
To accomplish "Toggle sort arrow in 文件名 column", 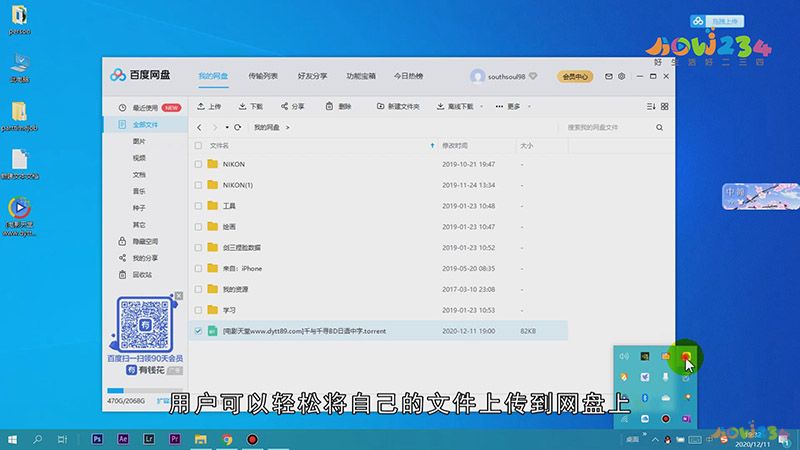I will (x=432, y=145).
